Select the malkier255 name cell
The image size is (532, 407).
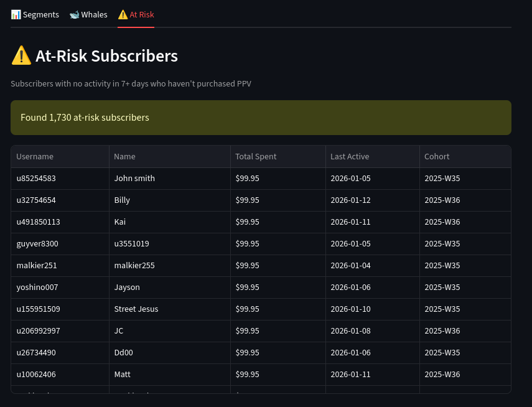click(134, 266)
